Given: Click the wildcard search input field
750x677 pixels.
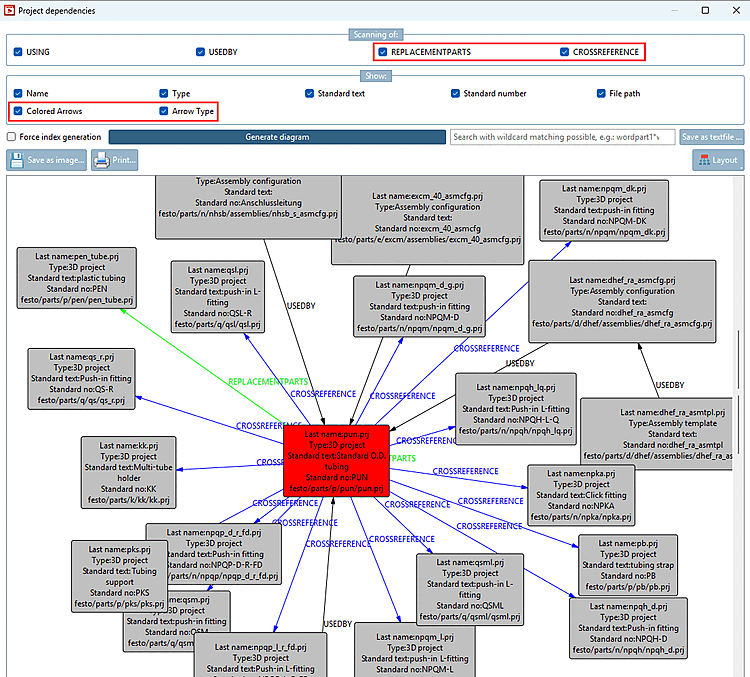Looking at the screenshot, I should point(562,137).
